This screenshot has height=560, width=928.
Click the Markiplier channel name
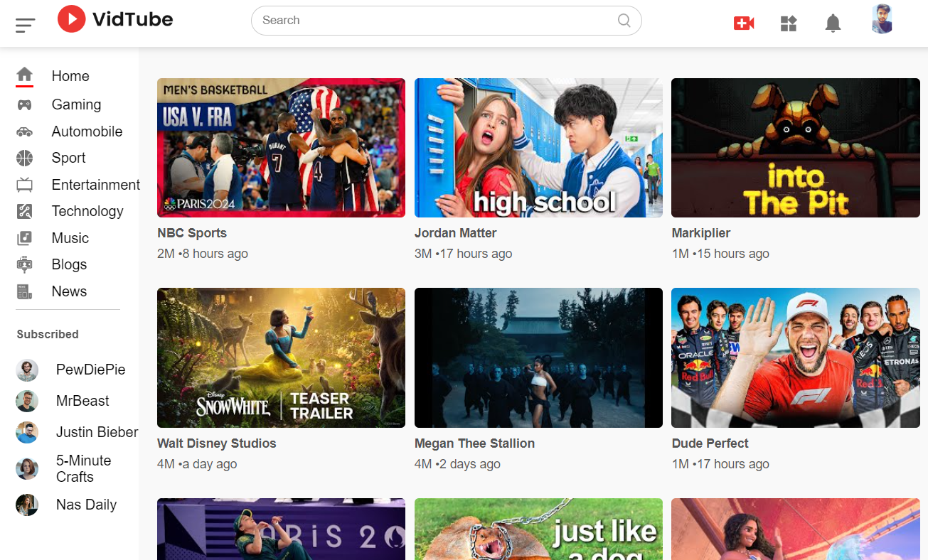[701, 233]
